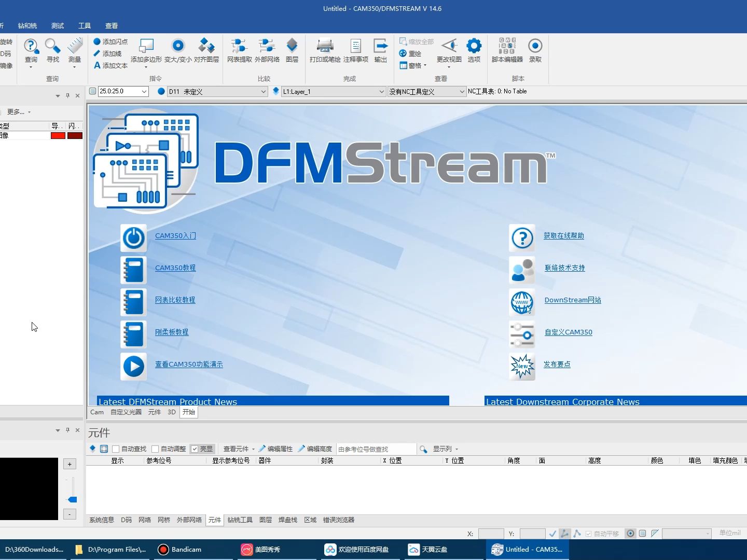Activate the 测量 (Measure) ruler tool
747x560 pixels.
pos(75,51)
